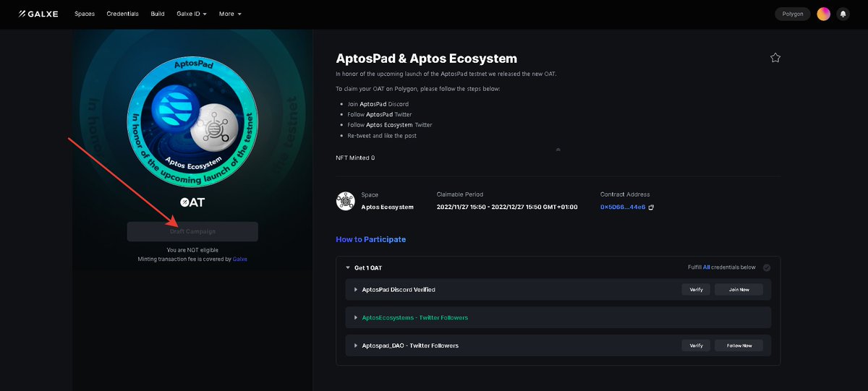Image resolution: width=868 pixels, height=391 pixels.
Task: Copy the contract address
Action: (651, 207)
